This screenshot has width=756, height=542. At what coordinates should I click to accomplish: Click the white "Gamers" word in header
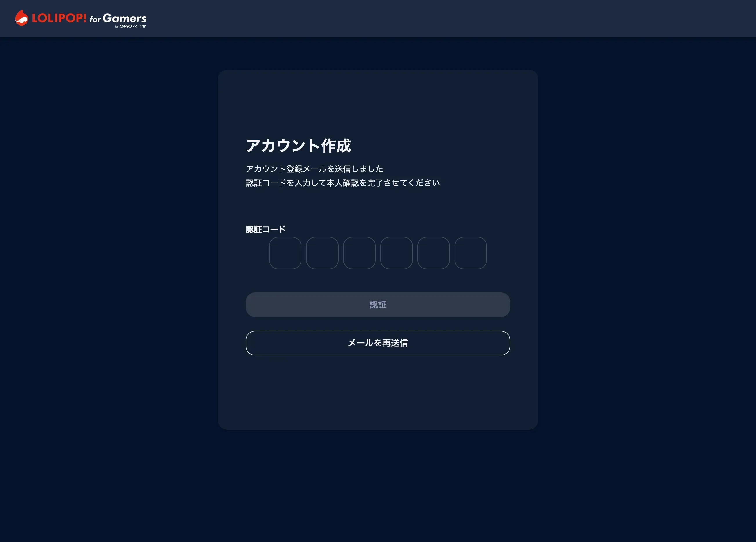click(x=124, y=18)
